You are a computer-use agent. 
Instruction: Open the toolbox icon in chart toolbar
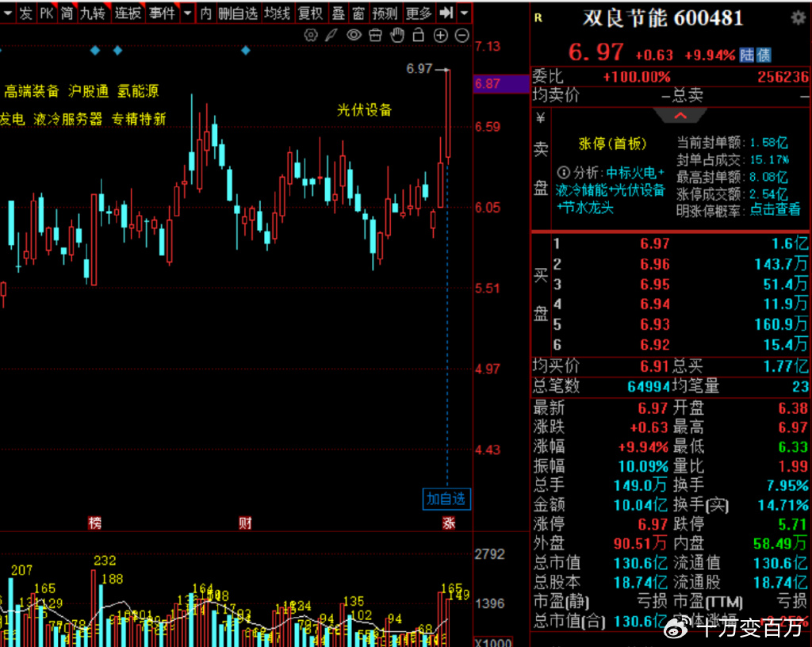click(x=376, y=35)
